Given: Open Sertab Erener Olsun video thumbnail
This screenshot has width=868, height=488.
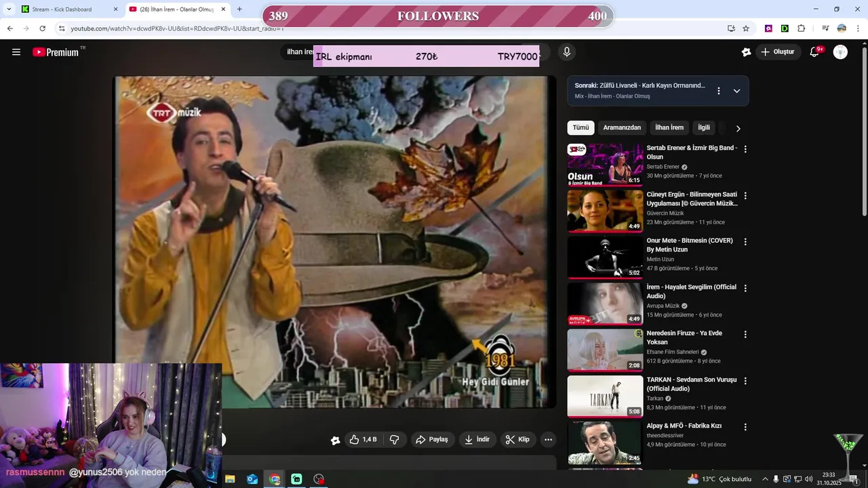Looking at the screenshot, I should pyautogui.click(x=606, y=164).
